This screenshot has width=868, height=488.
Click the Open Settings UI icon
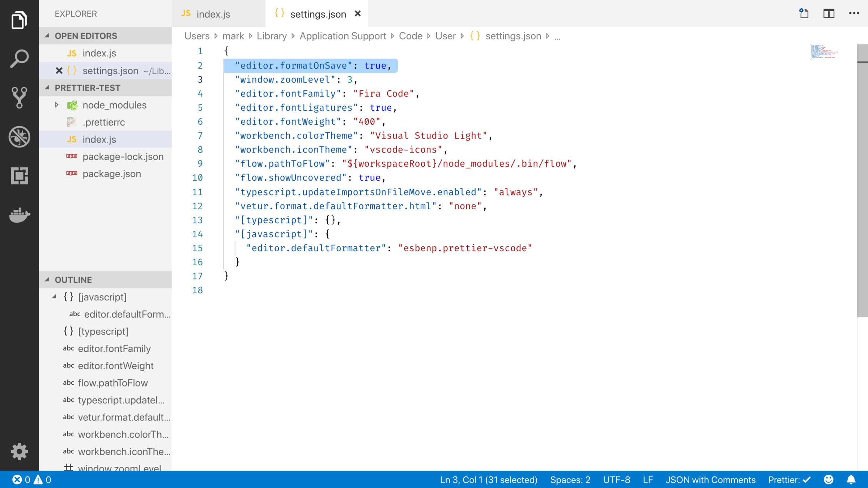coord(804,14)
